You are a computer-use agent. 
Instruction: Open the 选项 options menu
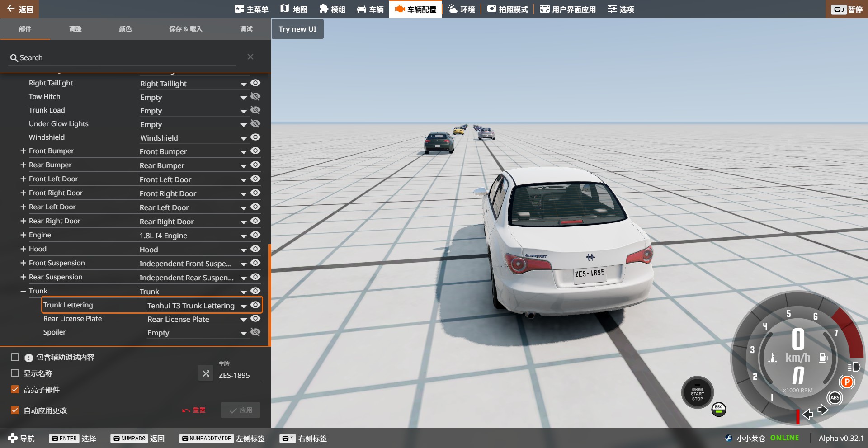[x=620, y=9]
